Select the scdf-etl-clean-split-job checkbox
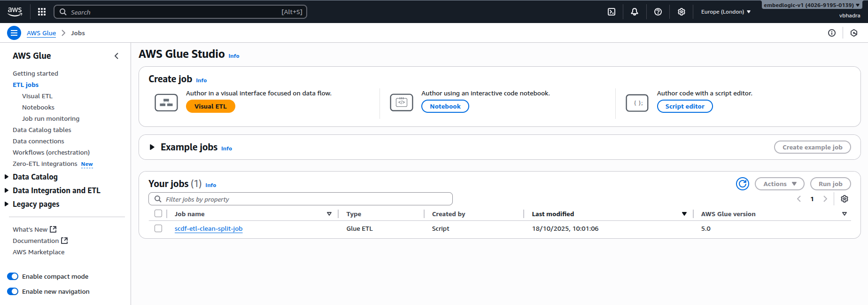The image size is (868, 305). pyautogui.click(x=158, y=228)
